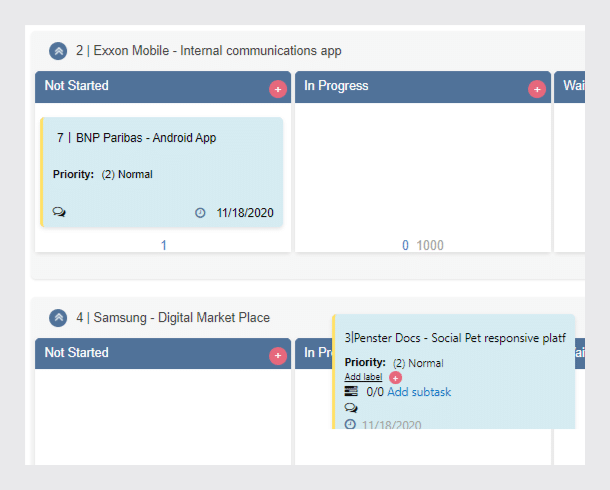Click the 11/18/2020 due date on BNP Paribas card
610x490 pixels.
[245, 213]
